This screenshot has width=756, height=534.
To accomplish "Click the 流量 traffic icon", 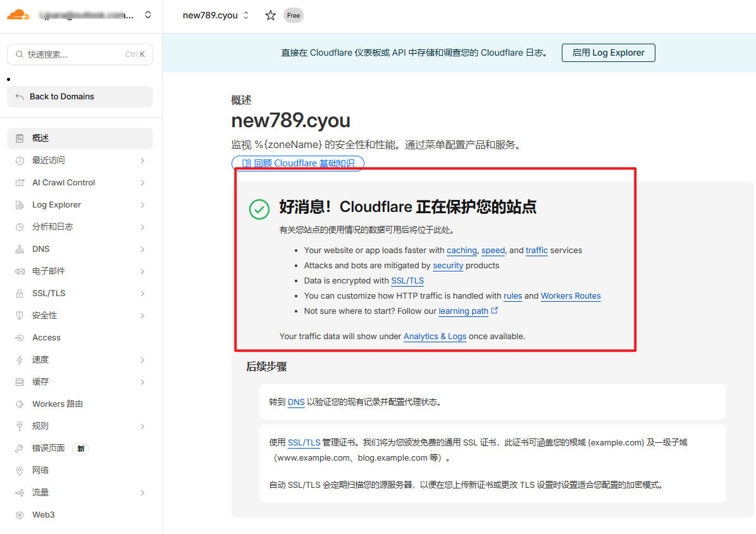I will [20, 493].
